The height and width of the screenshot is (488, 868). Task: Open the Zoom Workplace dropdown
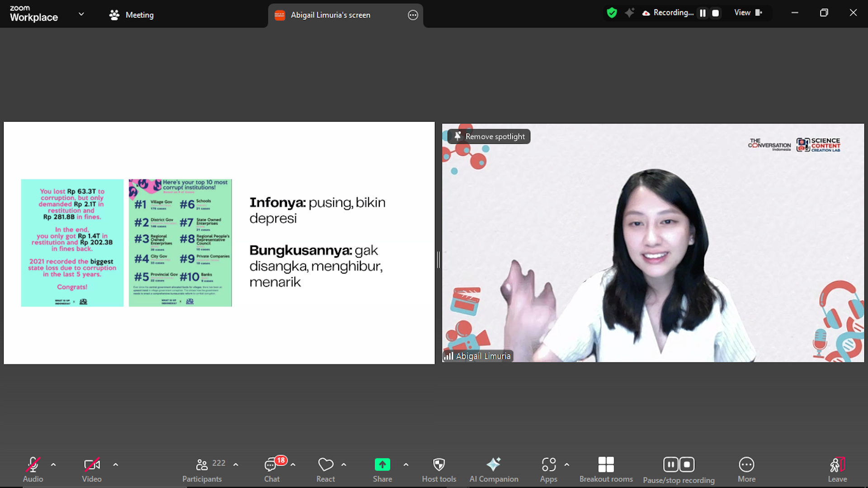tap(81, 14)
